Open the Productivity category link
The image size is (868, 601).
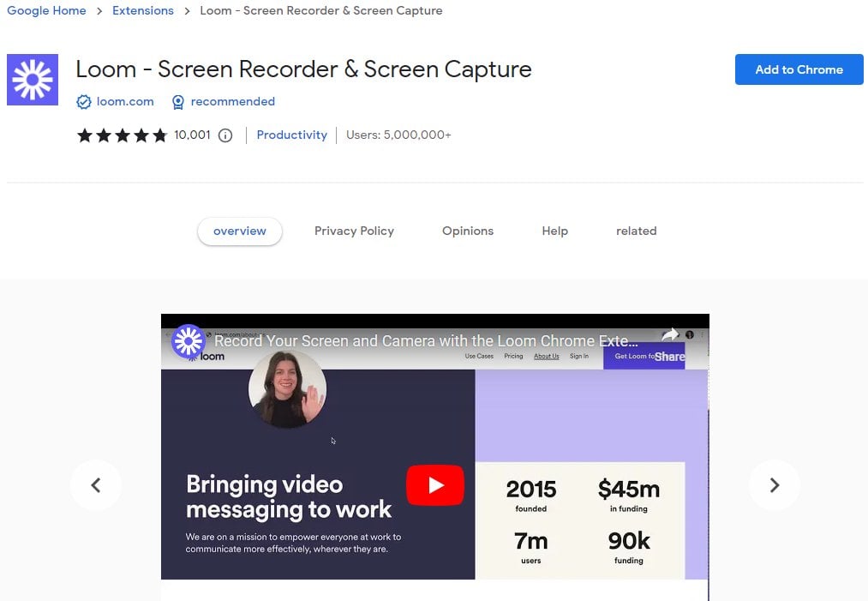(291, 135)
